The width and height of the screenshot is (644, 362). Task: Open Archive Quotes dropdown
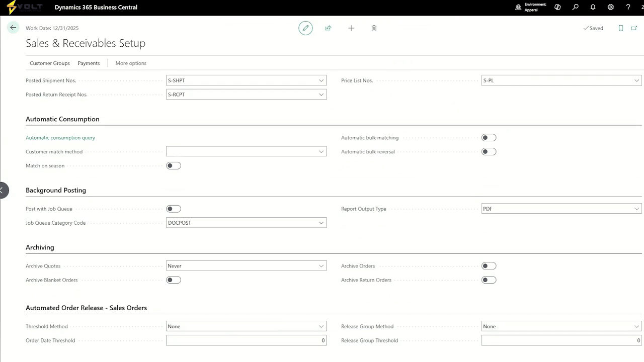click(x=321, y=265)
